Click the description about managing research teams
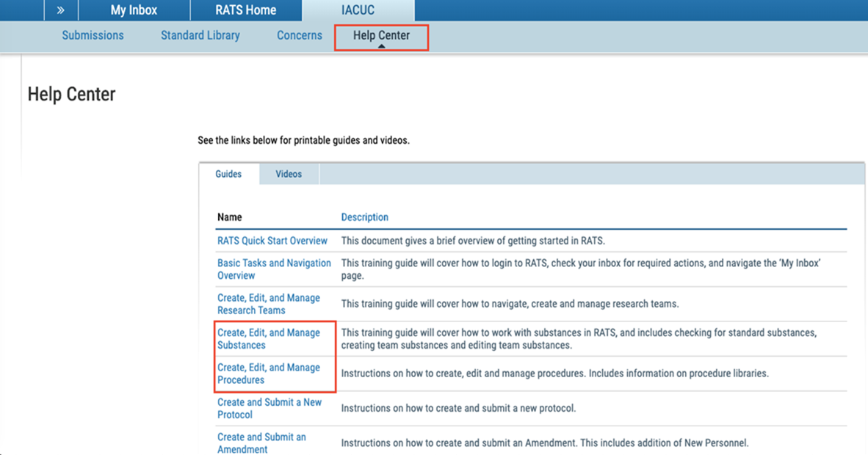The height and width of the screenshot is (455, 868). pos(510,304)
